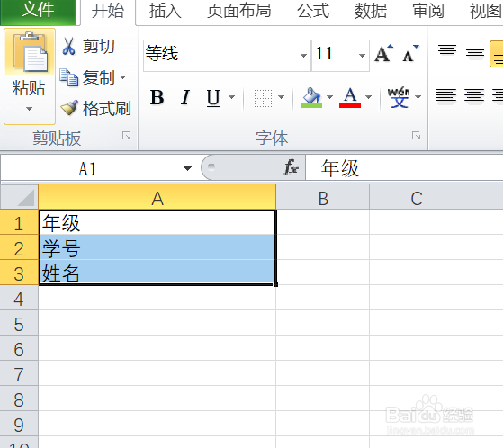Set top vertical alignment
This screenshot has height=448, width=503.
(x=447, y=50)
